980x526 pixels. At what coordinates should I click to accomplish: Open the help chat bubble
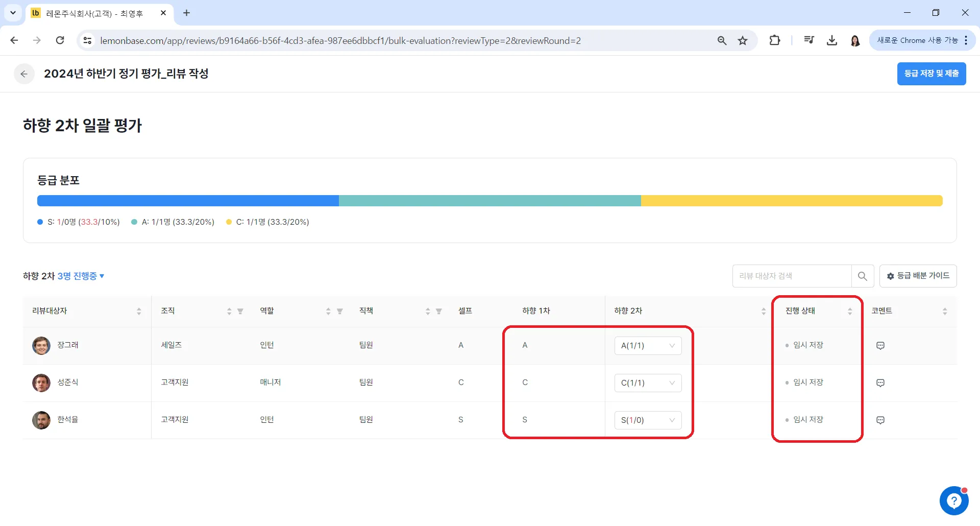click(954, 501)
